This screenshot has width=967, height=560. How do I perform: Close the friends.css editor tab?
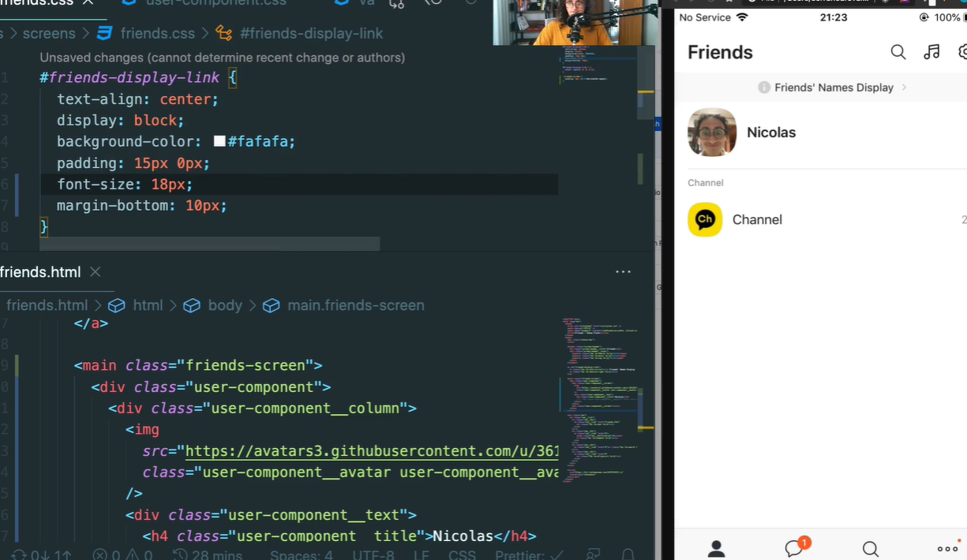pyautogui.click(x=88, y=3)
